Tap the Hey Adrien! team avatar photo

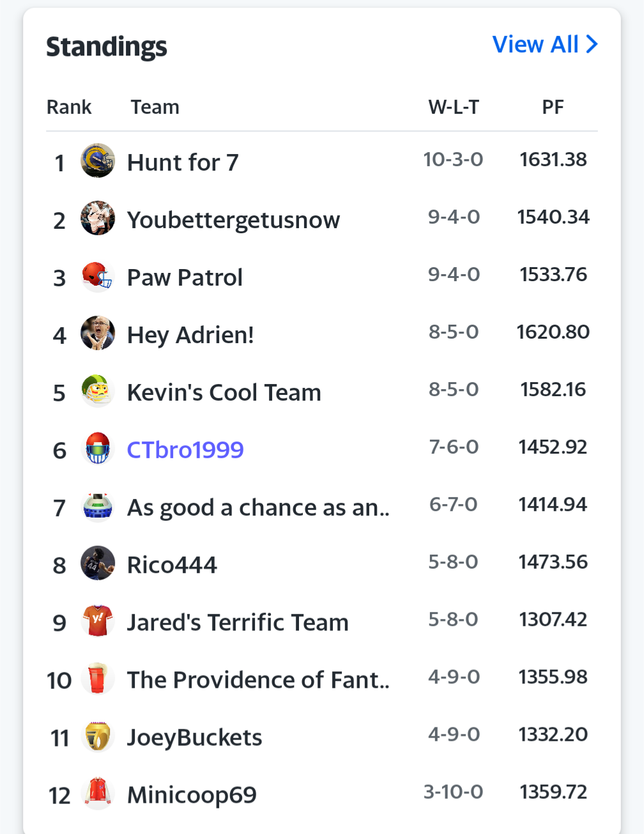98,333
